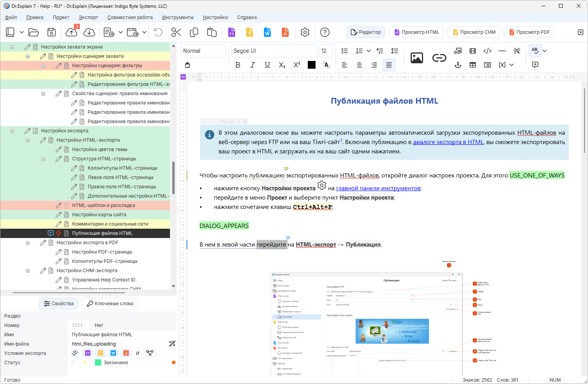Click the Просмотр HTML button
This screenshot has height=384, width=588.
tap(416, 32)
